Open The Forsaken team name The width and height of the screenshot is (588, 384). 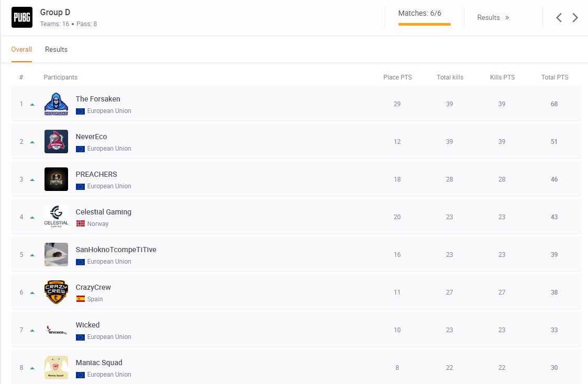(x=98, y=99)
